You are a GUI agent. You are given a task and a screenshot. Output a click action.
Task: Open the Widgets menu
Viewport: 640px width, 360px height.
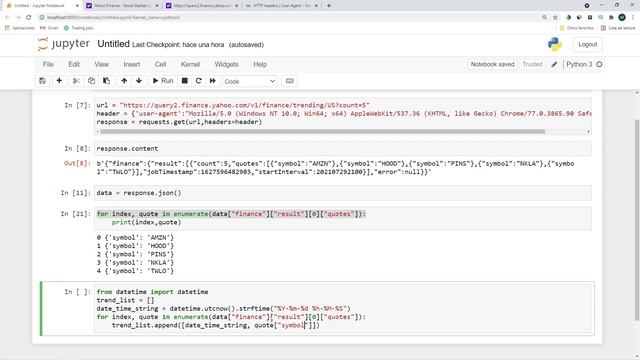(x=227, y=64)
